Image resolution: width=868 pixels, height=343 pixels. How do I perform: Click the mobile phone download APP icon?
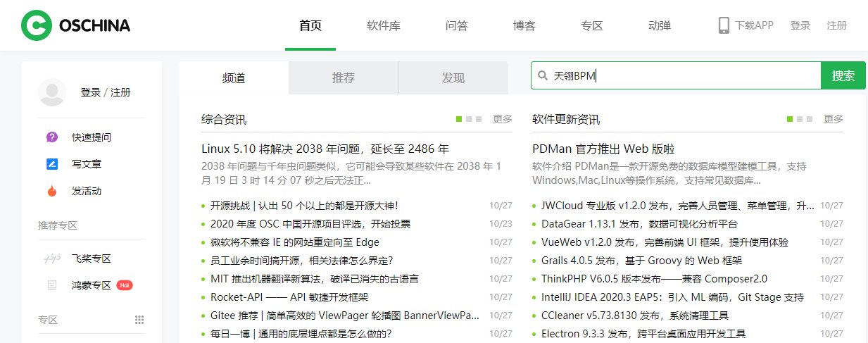724,25
